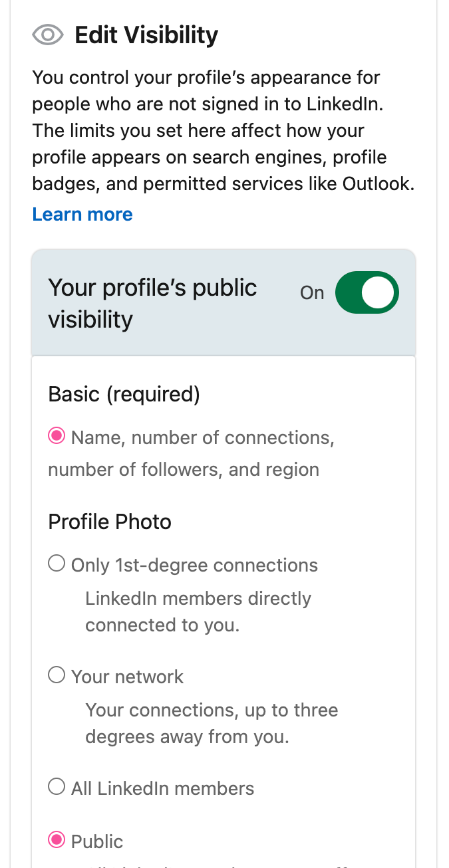Screen dimensions: 449x868
Task: Click Learn more about visibility limits
Action: pos(82,214)
